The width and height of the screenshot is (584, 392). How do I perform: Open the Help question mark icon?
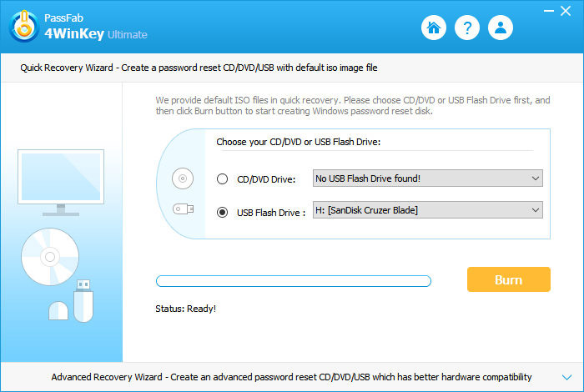(467, 28)
